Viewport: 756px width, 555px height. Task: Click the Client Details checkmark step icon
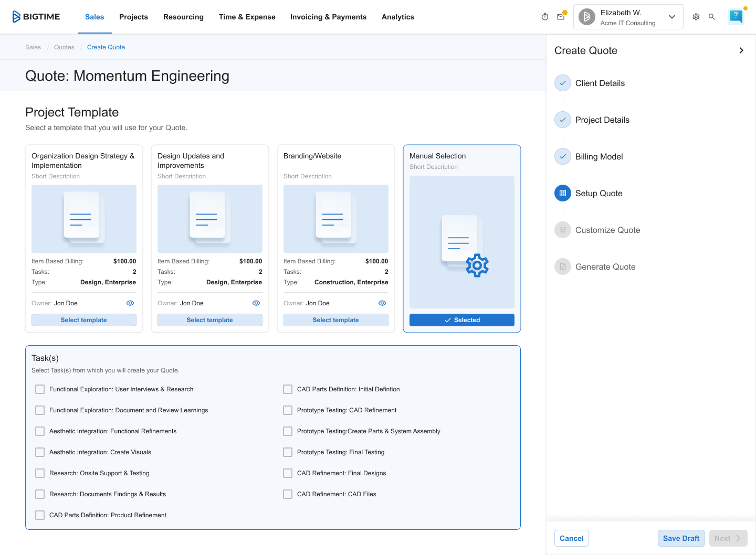563,83
